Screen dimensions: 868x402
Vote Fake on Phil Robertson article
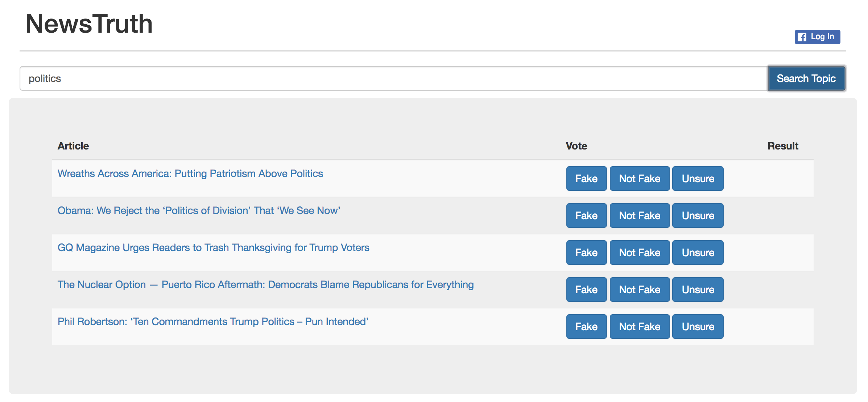click(586, 327)
